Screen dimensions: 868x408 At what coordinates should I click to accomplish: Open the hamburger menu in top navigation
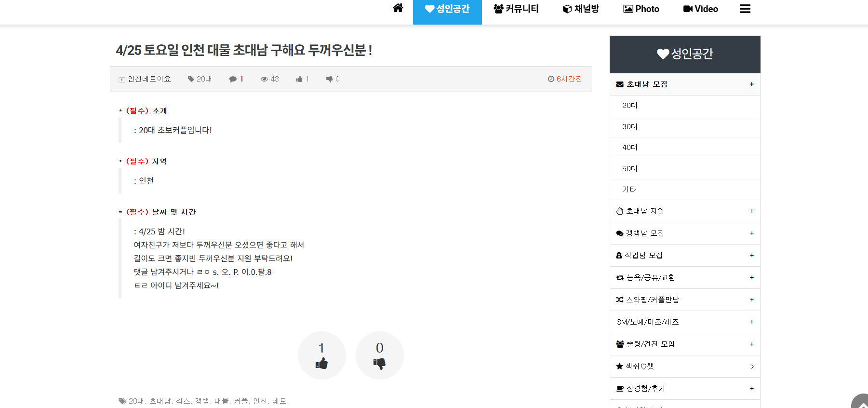coord(745,9)
